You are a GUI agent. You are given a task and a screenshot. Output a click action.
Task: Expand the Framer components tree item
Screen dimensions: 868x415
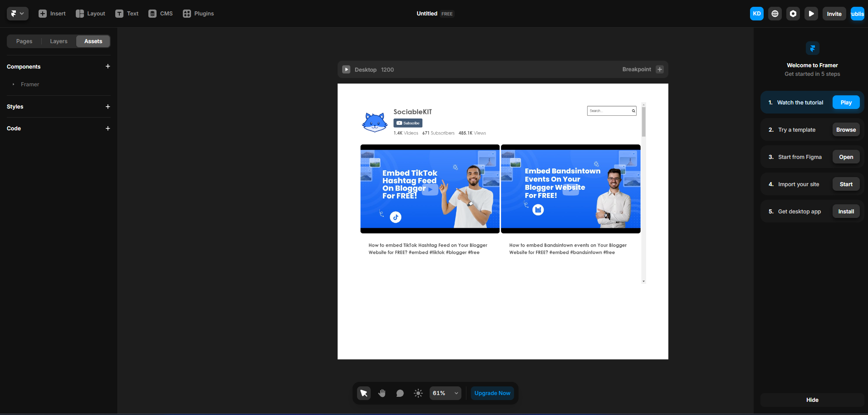point(14,84)
